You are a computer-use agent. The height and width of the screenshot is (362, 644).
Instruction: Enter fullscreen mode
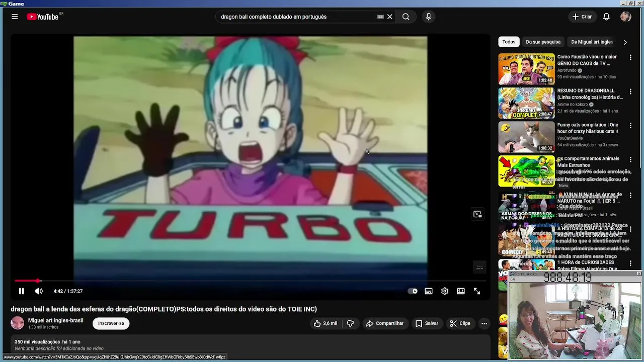point(477,291)
